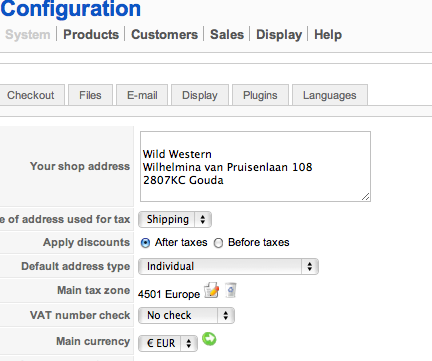Open the Plugins tab

260,95
